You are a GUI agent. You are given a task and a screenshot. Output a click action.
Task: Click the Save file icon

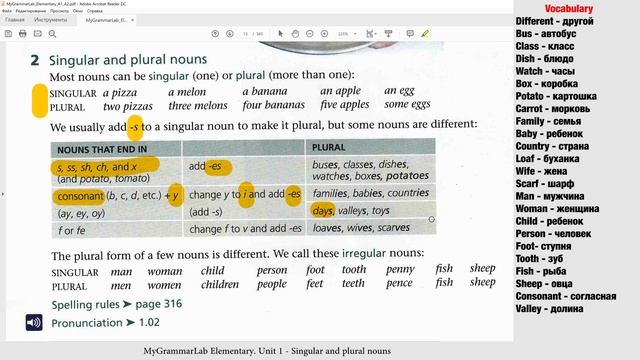[x=8, y=34]
